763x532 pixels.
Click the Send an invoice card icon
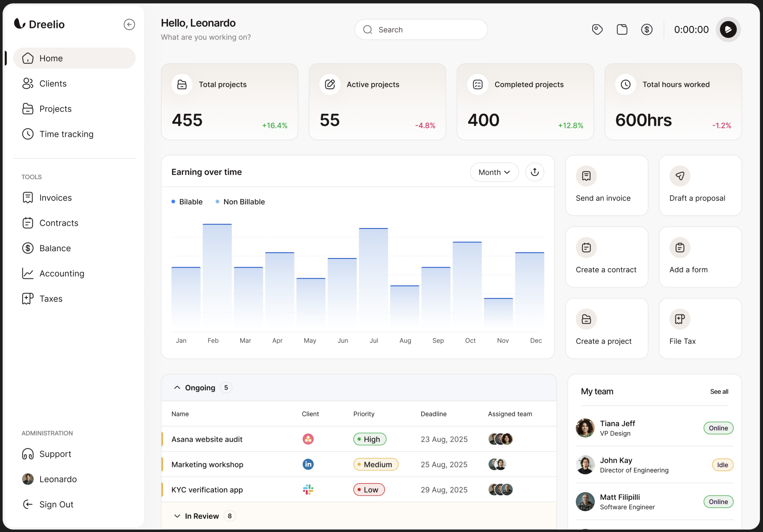[x=586, y=176]
